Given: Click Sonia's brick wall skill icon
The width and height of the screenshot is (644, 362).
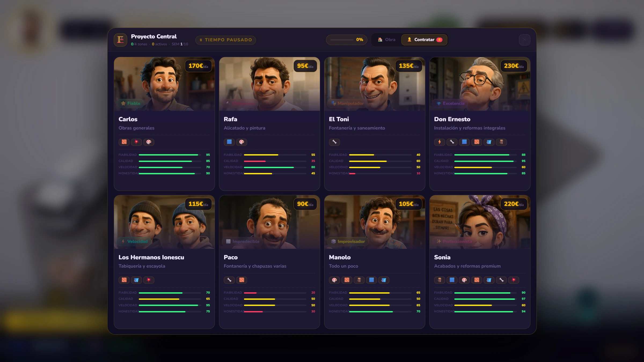Looking at the screenshot, I should [477, 280].
